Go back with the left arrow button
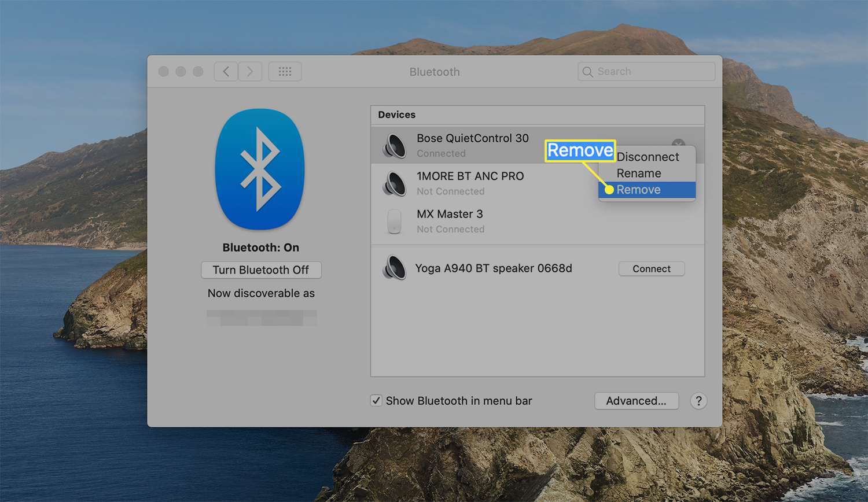 pyautogui.click(x=226, y=72)
